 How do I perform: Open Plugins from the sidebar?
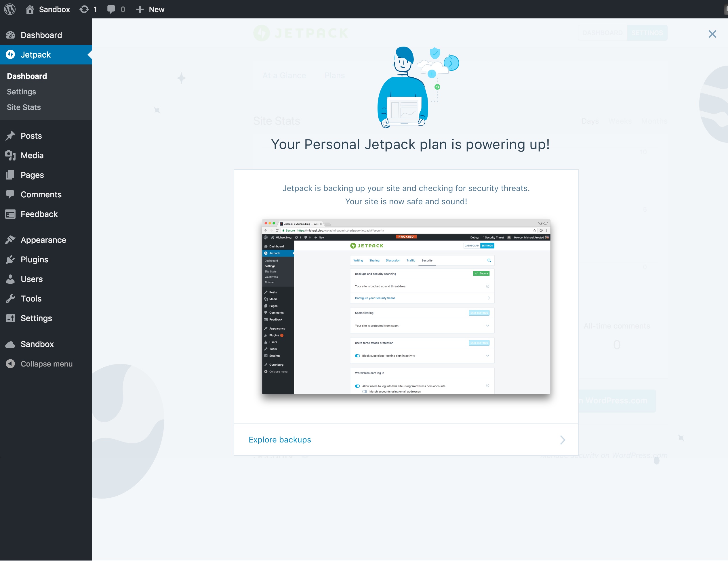click(34, 259)
